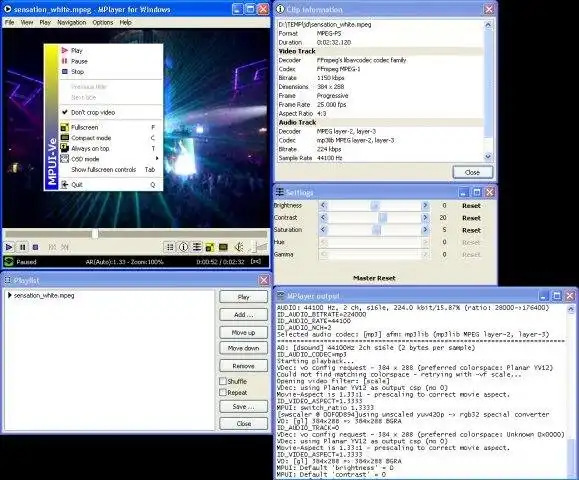Click the Stop button in the player toolbar

pos(35,247)
